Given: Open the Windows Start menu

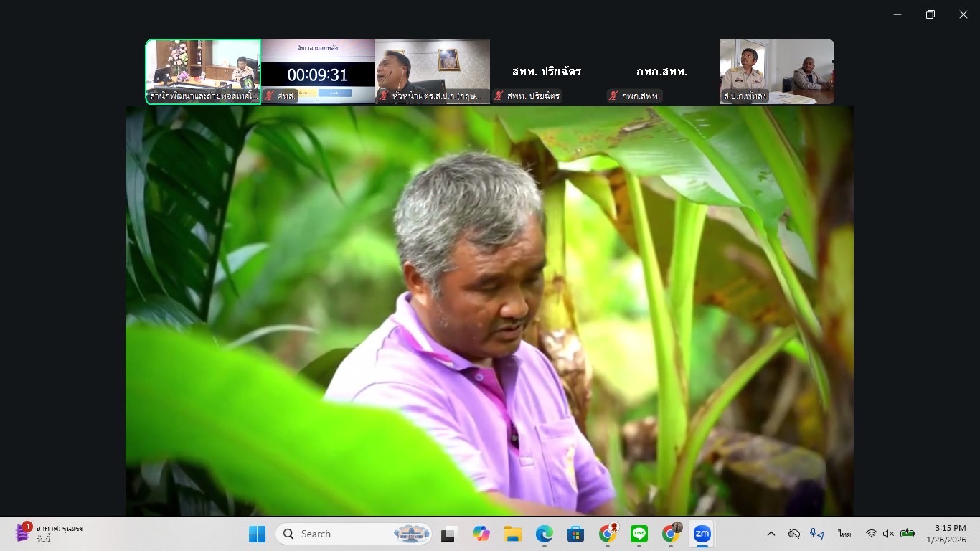Looking at the screenshot, I should click(x=257, y=534).
